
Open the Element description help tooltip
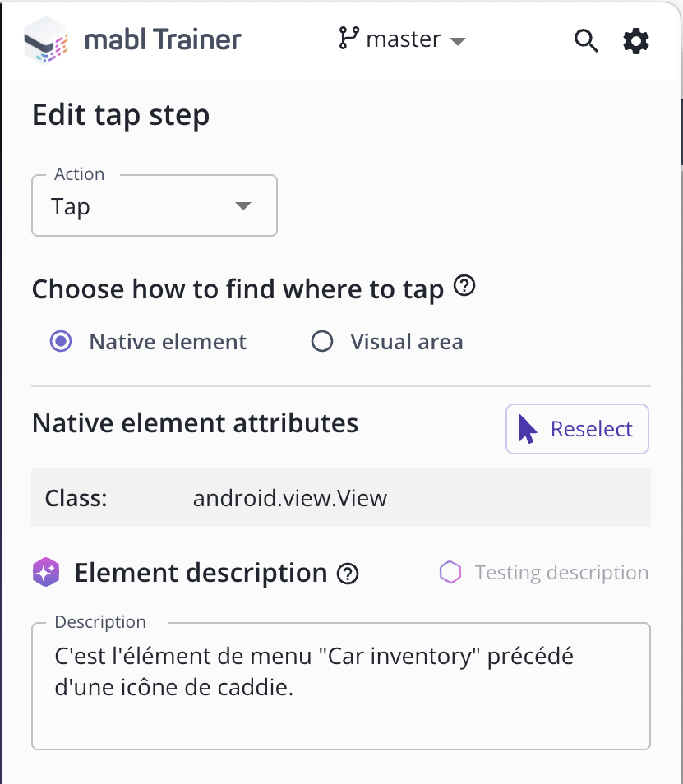tap(348, 574)
